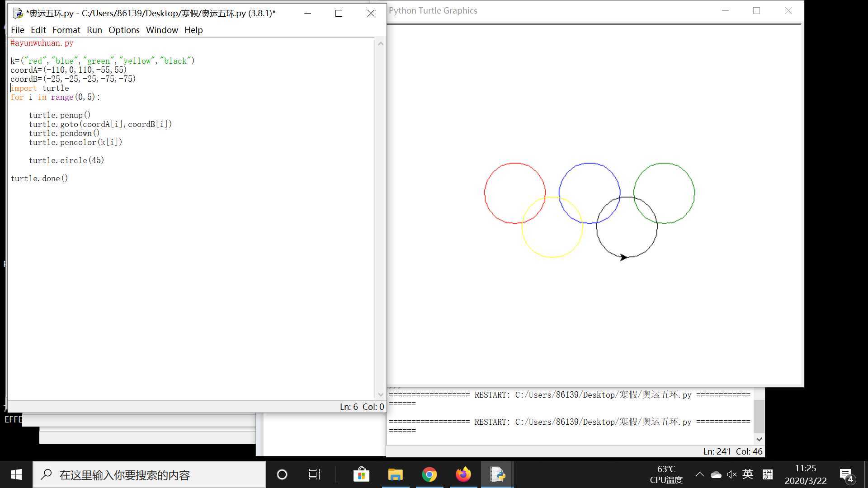
Task: Open the Edit menu
Action: (38, 30)
